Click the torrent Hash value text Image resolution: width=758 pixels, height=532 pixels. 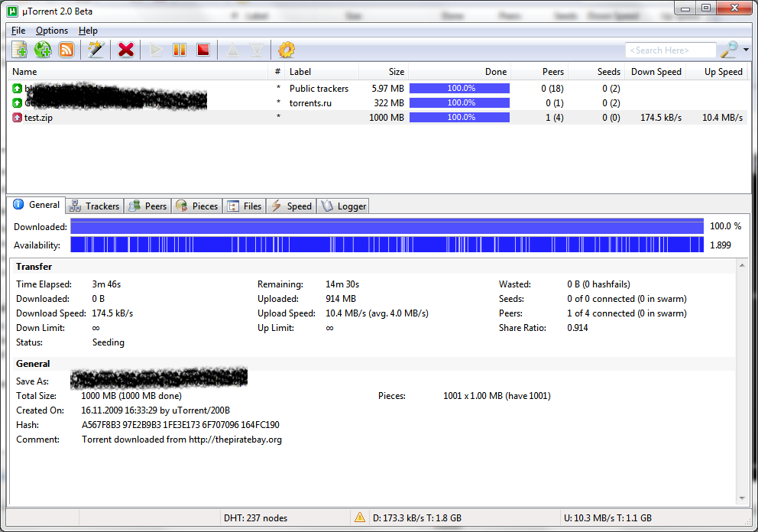click(x=180, y=425)
